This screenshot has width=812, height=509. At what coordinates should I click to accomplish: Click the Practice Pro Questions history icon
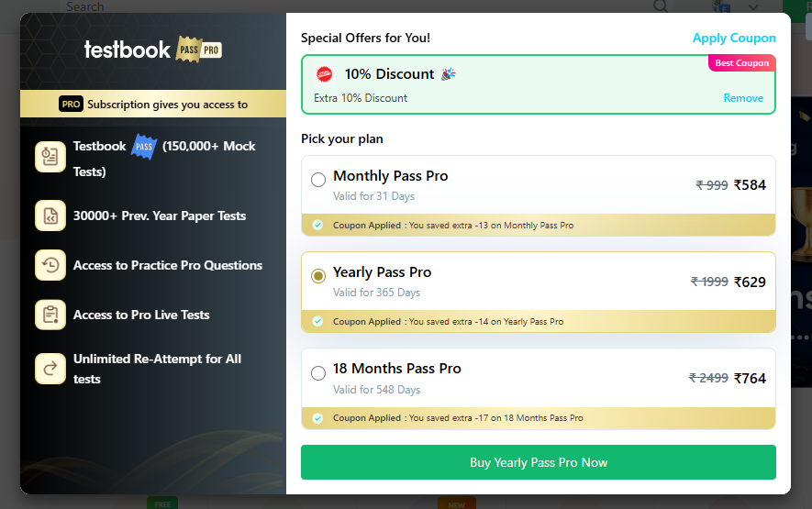pos(50,265)
